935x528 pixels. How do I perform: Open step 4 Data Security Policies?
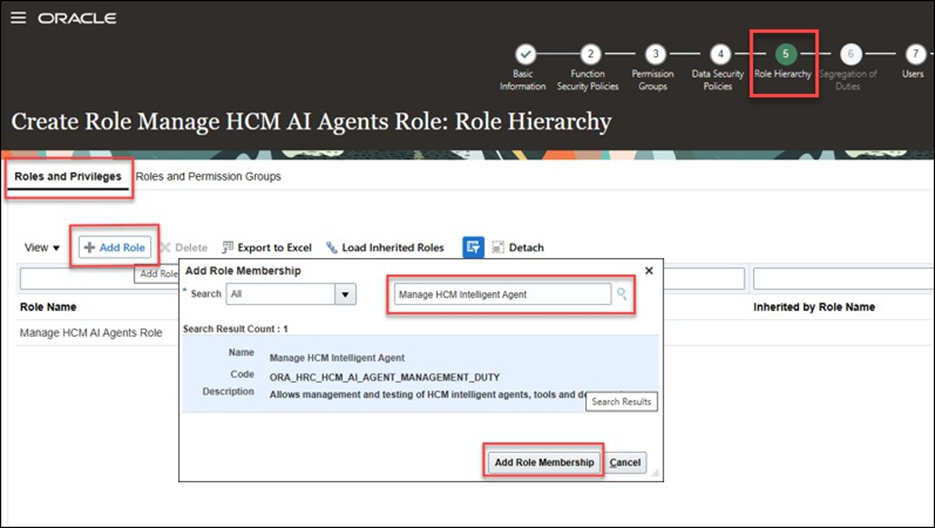pyautogui.click(x=720, y=54)
